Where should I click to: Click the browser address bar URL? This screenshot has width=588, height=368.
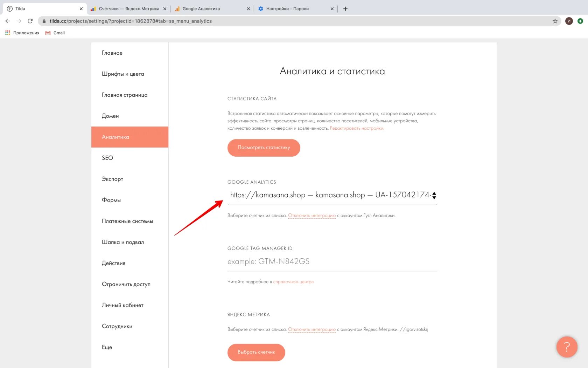point(131,21)
